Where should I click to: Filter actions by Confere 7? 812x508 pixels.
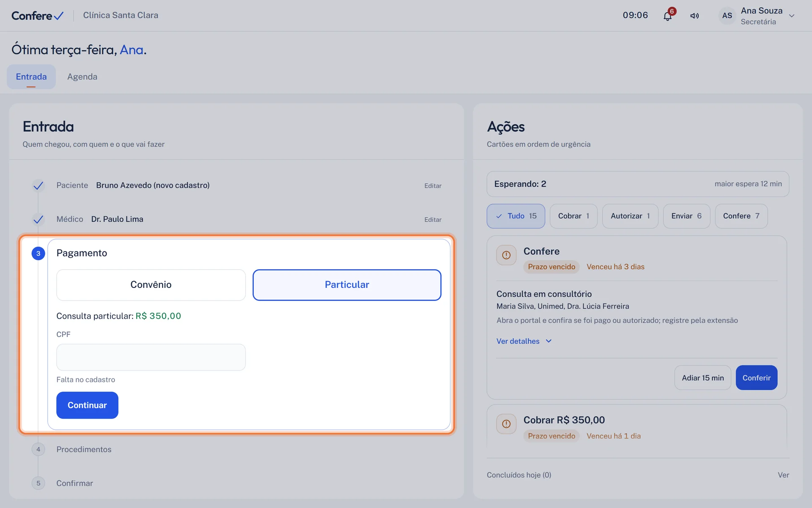coord(741,216)
